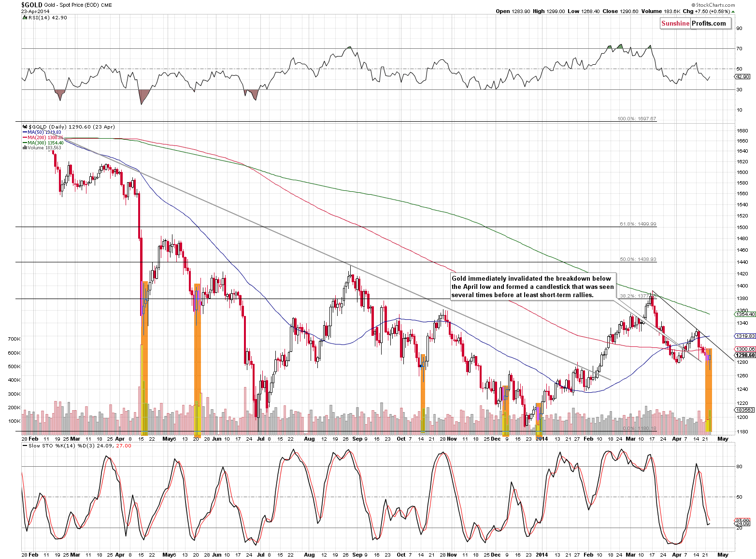This screenshot has width=756, height=559.
Task: Click the 0.0%: 1180.18 Fibonacci label
Action: coord(640,429)
